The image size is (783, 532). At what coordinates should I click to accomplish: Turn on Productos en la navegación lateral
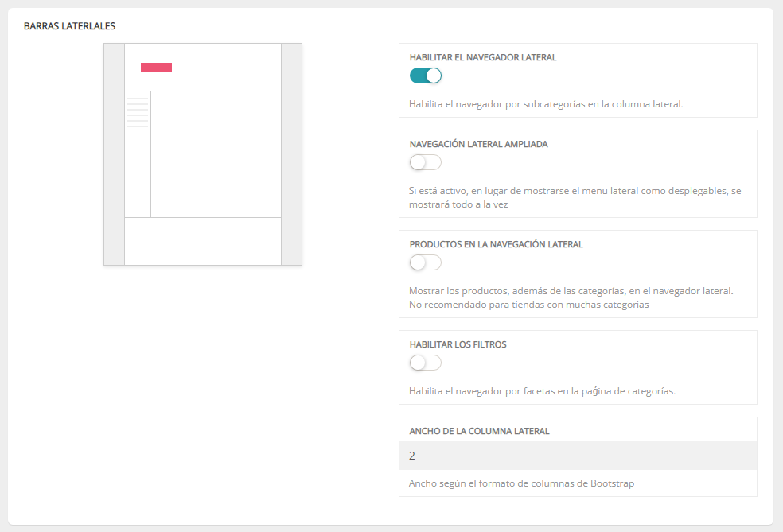pos(425,262)
